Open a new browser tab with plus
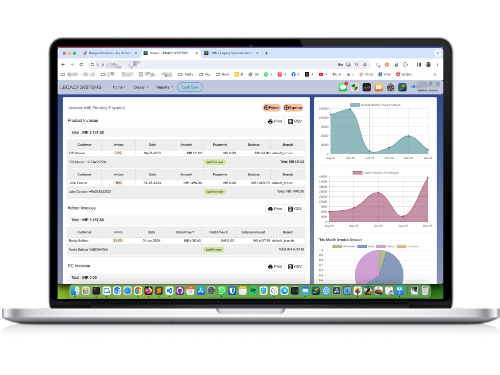The width and height of the screenshot is (500, 375). click(x=266, y=53)
